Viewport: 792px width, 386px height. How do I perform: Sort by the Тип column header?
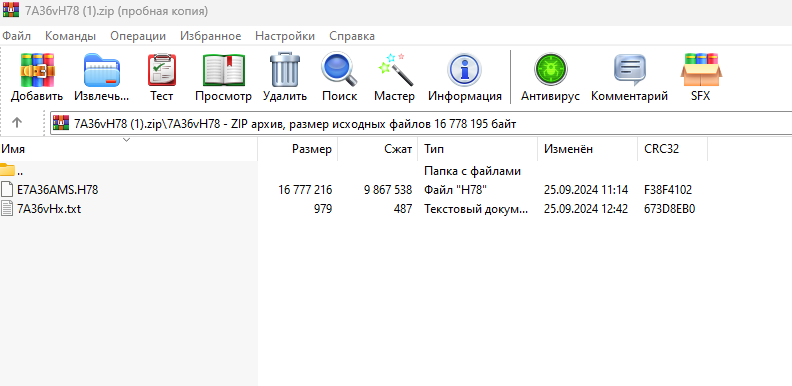(x=478, y=149)
